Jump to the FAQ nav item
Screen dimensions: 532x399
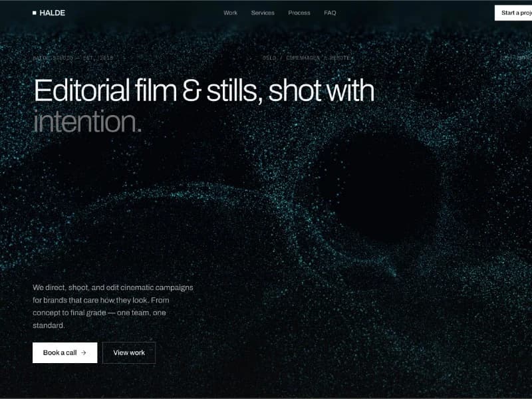click(330, 13)
